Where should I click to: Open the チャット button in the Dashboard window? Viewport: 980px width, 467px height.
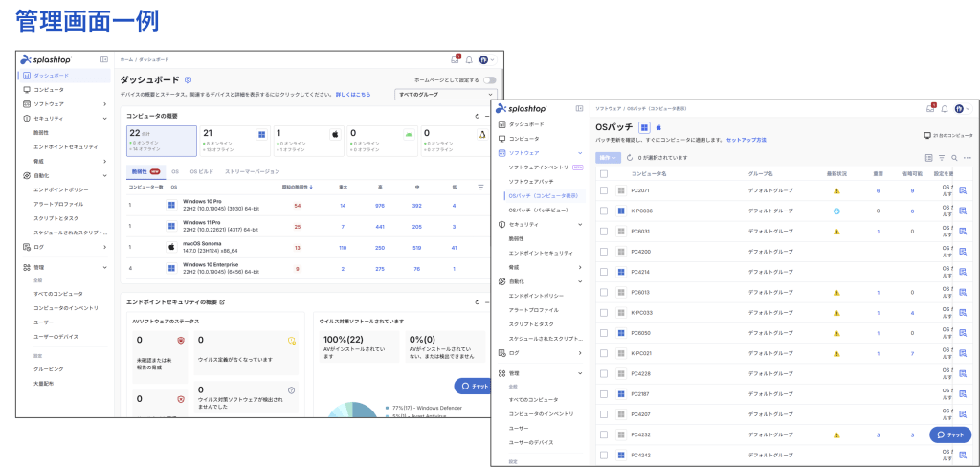pyautogui.click(x=475, y=387)
